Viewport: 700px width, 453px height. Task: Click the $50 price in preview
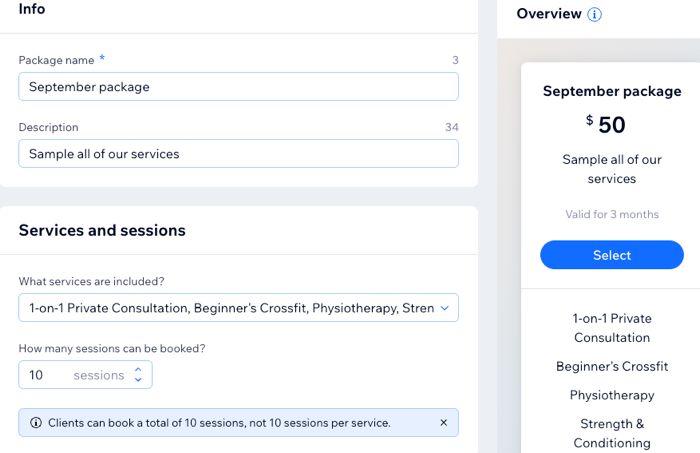tap(606, 125)
